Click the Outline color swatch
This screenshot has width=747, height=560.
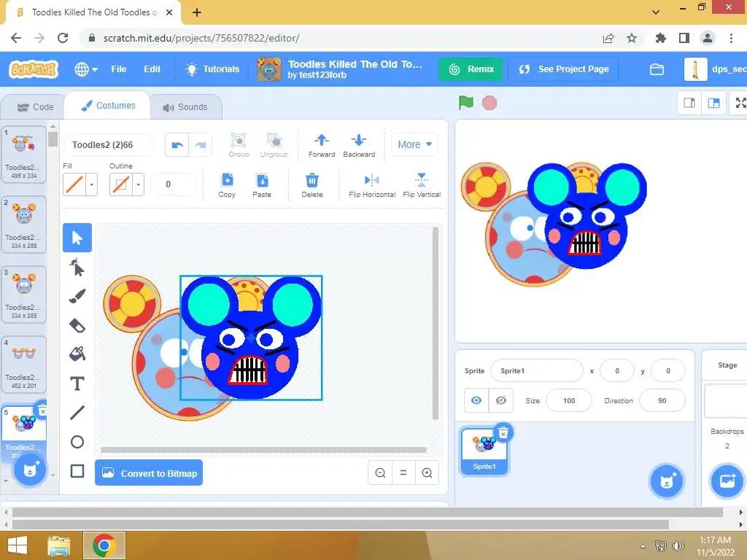coord(121,184)
